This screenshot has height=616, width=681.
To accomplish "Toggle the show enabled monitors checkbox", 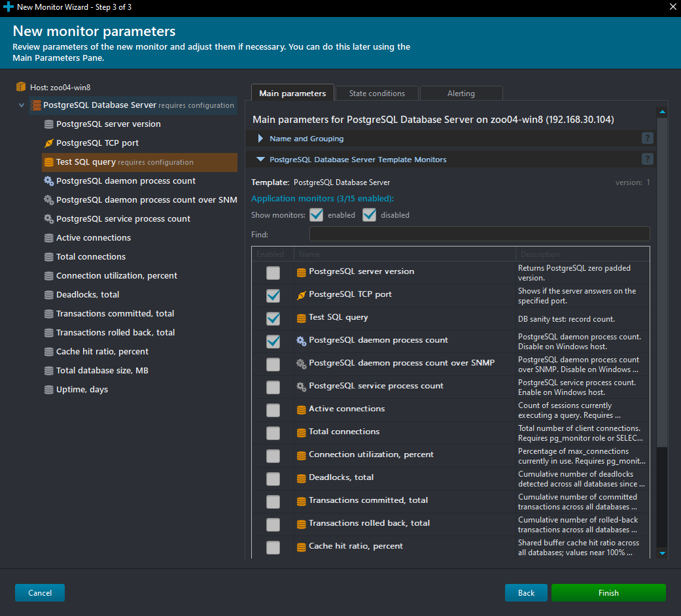I will point(316,215).
